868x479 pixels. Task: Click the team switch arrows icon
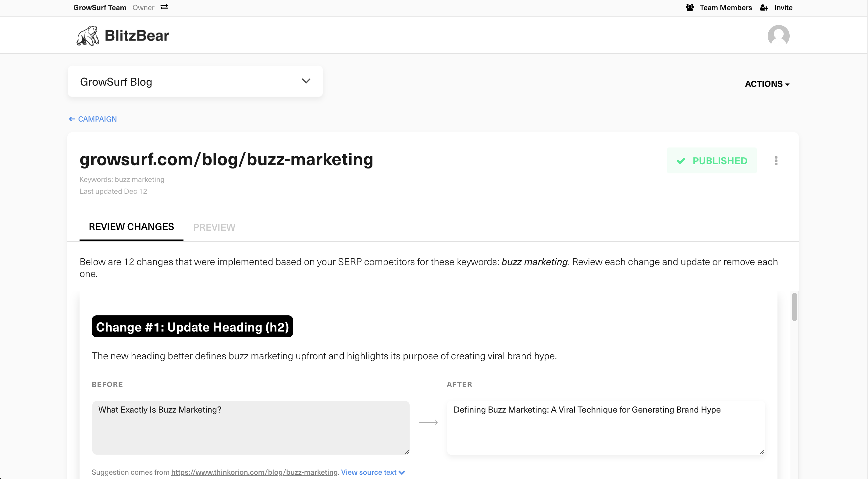pyautogui.click(x=164, y=7)
